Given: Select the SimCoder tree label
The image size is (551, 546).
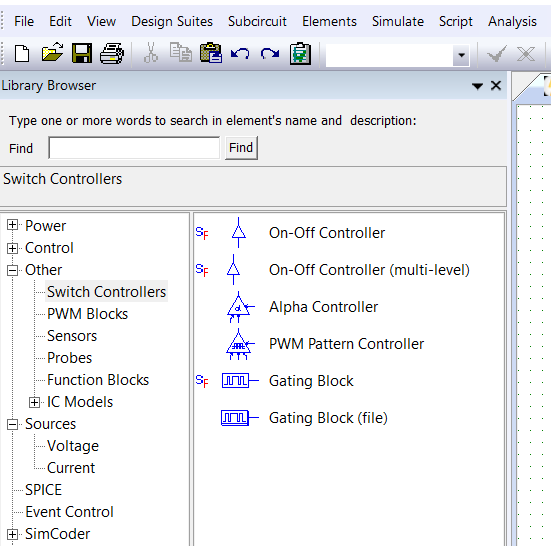Looking at the screenshot, I should tap(58, 534).
